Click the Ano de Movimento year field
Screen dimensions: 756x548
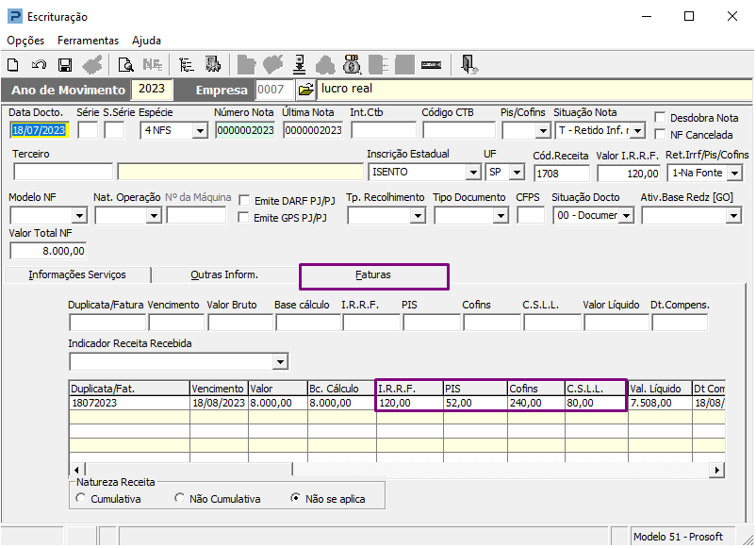click(x=152, y=89)
